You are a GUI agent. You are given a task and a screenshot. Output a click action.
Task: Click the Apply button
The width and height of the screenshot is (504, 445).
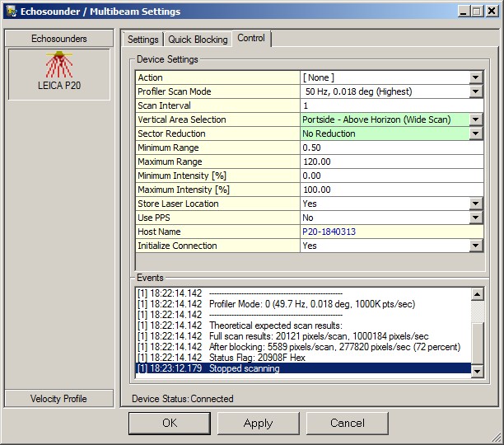click(258, 423)
